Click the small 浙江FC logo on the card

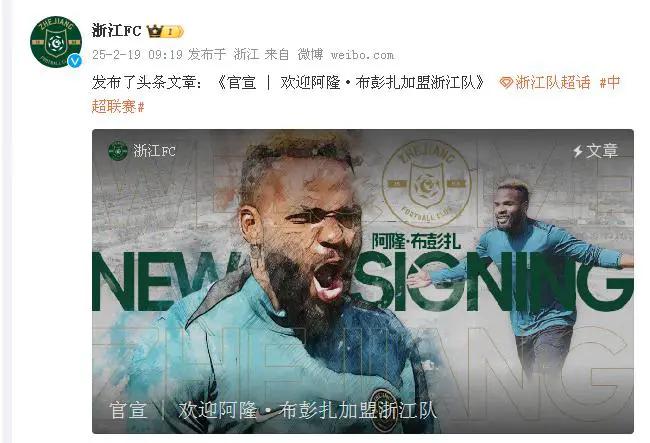pos(118,151)
